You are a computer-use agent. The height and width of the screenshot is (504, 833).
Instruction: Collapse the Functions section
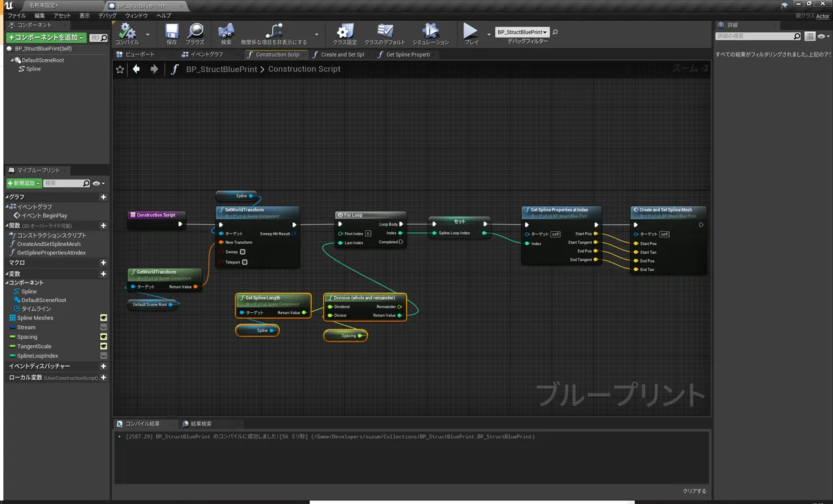7,226
